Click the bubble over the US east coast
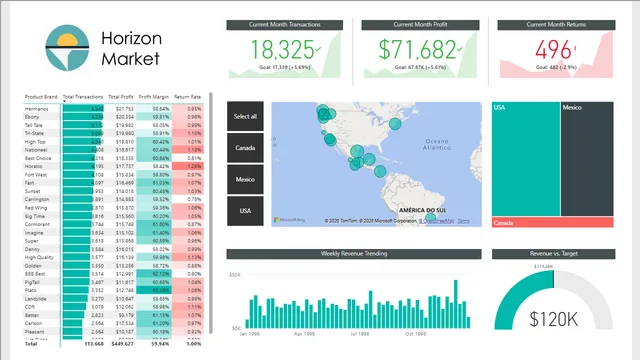This screenshot has width=640, height=360. click(395, 124)
